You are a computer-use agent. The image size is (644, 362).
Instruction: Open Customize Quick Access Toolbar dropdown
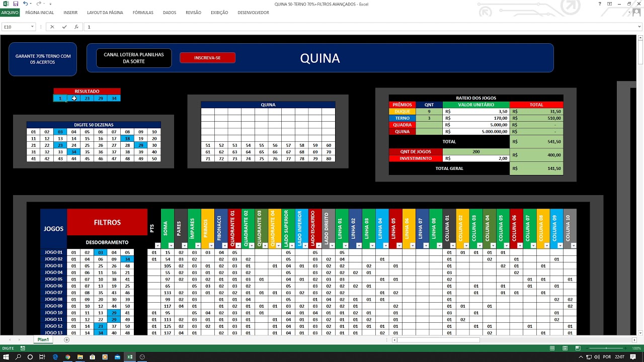pos(50,4)
